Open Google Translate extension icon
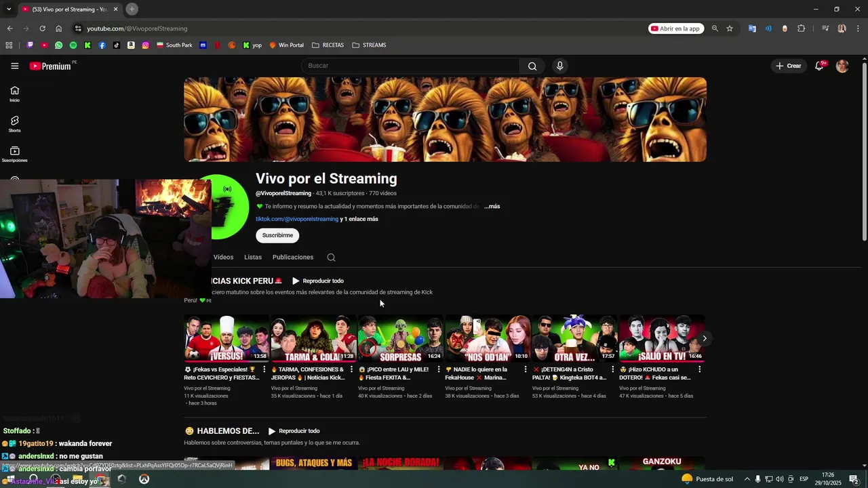The height and width of the screenshot is (488, 868). [x=752, y=28]
